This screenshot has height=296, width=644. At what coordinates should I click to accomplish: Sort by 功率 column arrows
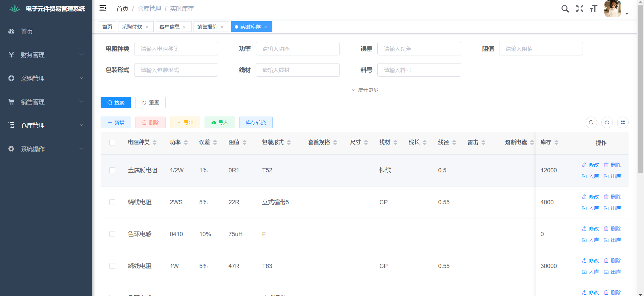tap(186, 142)
